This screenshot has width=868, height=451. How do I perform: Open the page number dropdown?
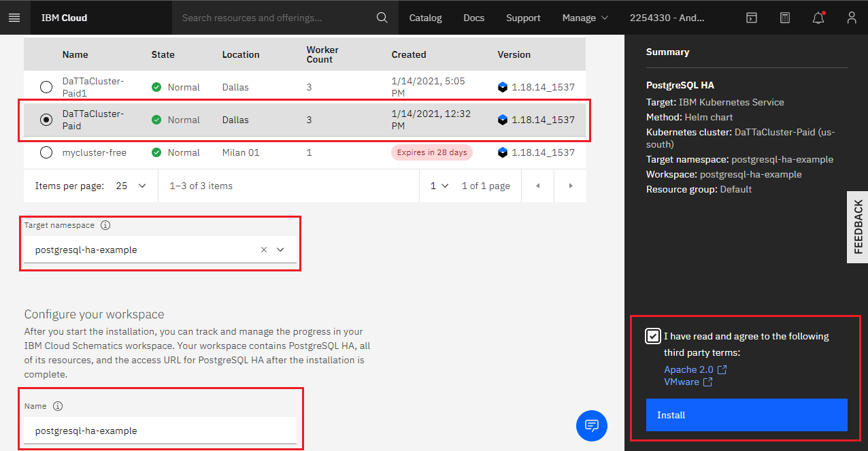tap(439, 186)
